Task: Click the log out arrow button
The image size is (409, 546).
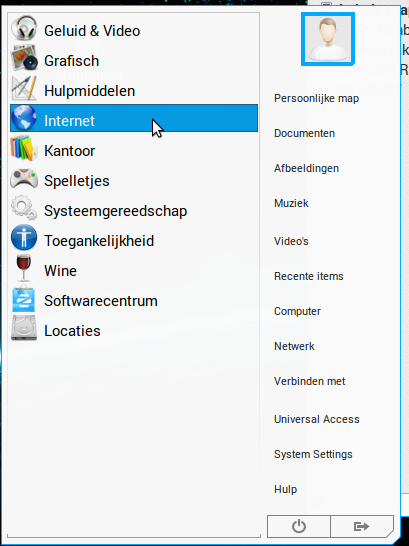Action: [x=362, y=526]
